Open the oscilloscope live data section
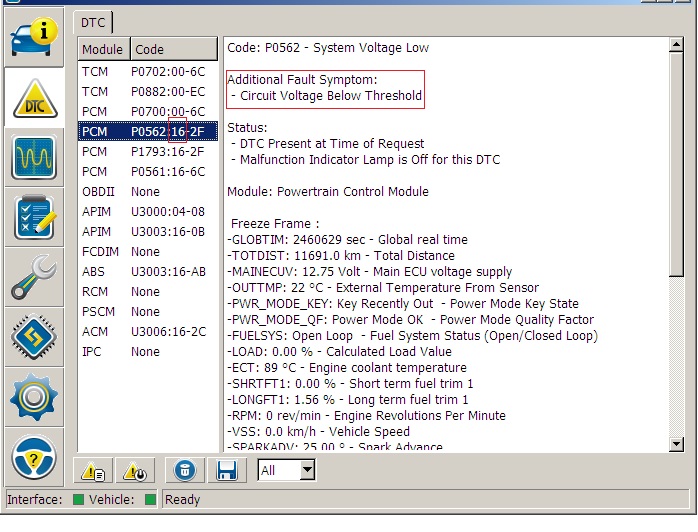The image size is (698, 532). tap(34, 158)
